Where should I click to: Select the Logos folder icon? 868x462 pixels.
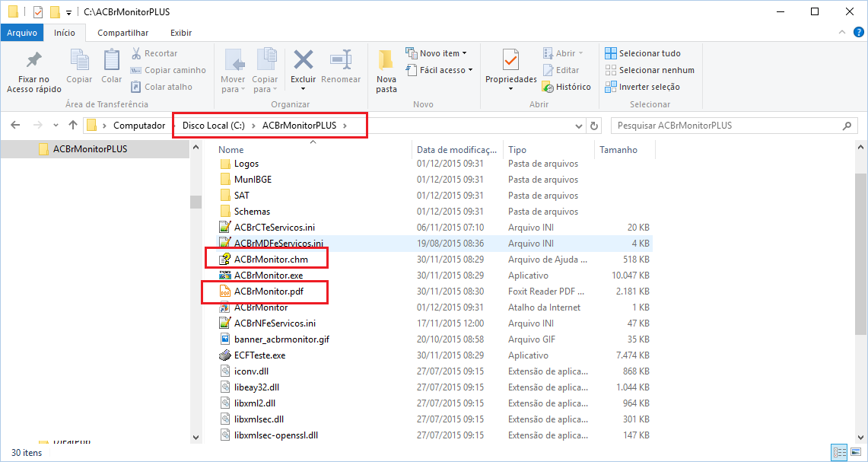224,164
